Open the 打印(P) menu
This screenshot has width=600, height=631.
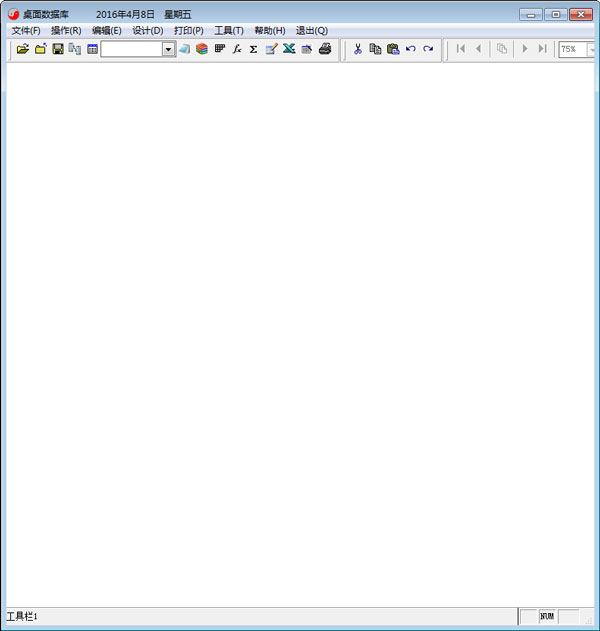tap(189, 31)
